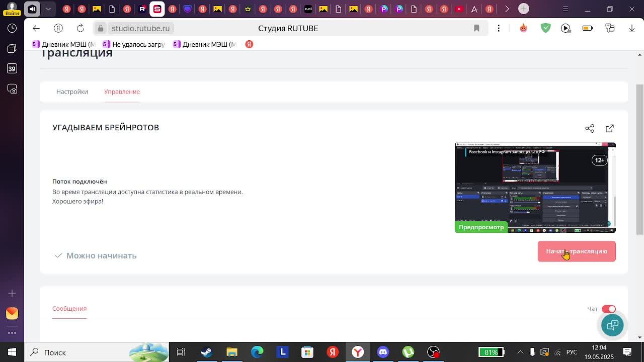Mute the tab audio speaker button
The image size is (644, 362).
(x=32, y=9)
